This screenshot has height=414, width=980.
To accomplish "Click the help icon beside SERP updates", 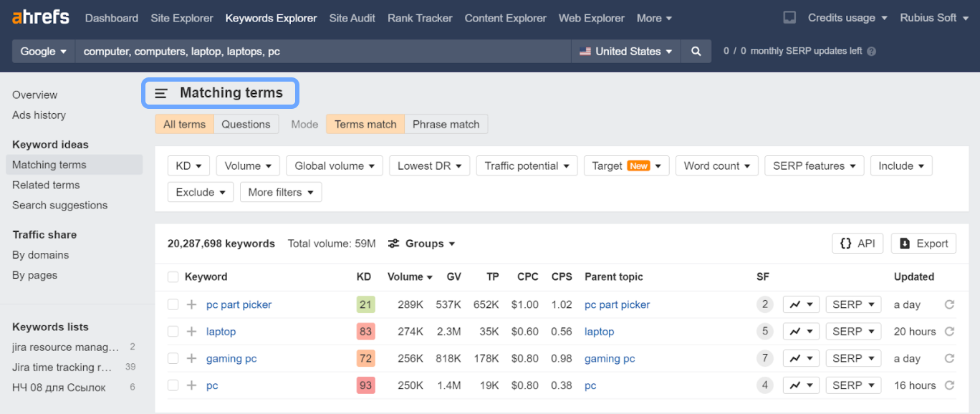I will pos(871,52).
